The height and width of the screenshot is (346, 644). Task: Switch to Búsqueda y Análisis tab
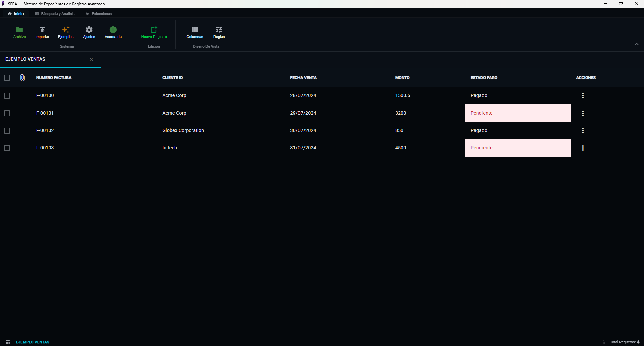pos(55,14)
